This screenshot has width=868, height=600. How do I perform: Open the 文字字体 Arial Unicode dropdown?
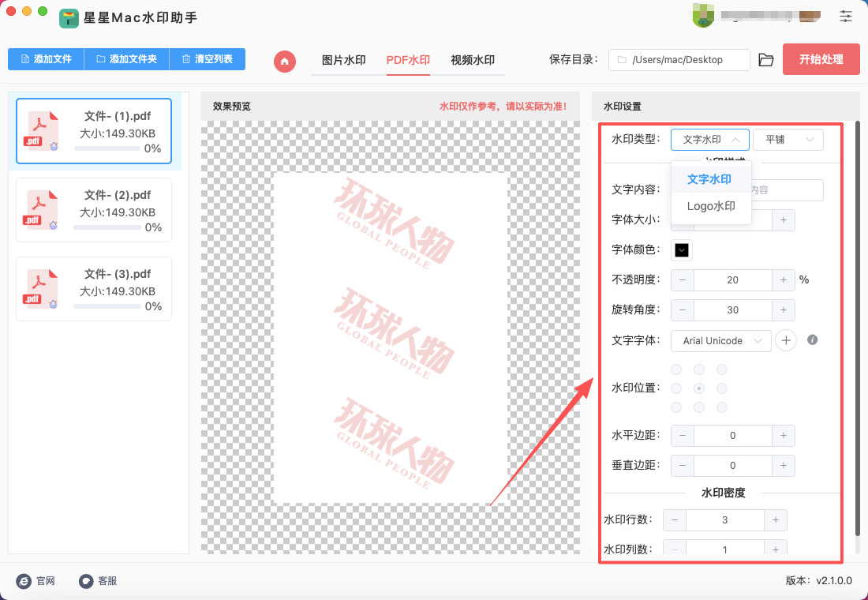click(720, 341)
